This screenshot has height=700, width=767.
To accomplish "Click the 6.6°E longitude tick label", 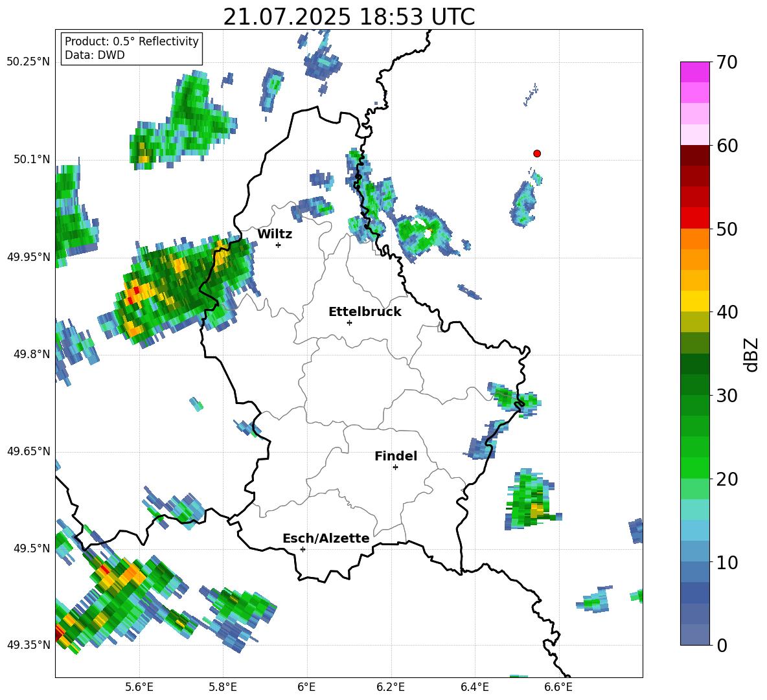I will (558, 687).
